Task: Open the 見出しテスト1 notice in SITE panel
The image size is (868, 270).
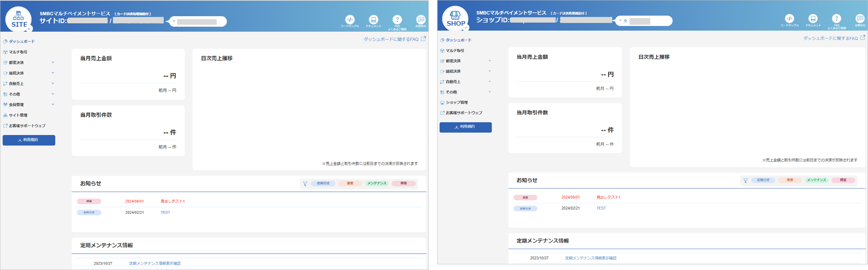Action: click(173, 201)
